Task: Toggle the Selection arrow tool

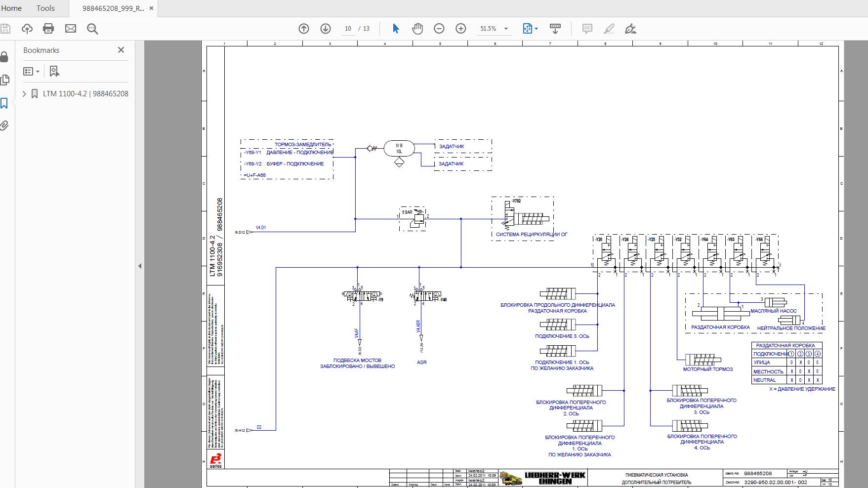Action: pos(395,29)
